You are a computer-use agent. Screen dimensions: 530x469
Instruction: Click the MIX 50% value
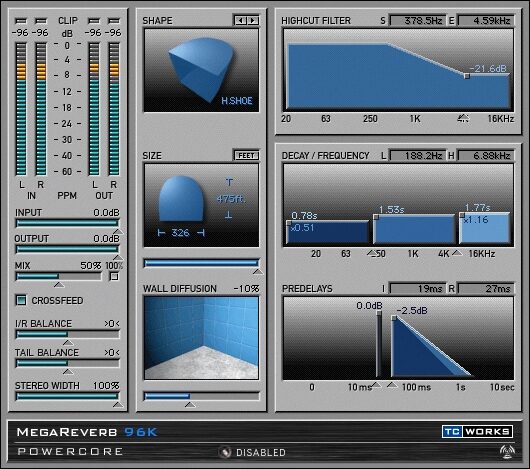[91, 266]
